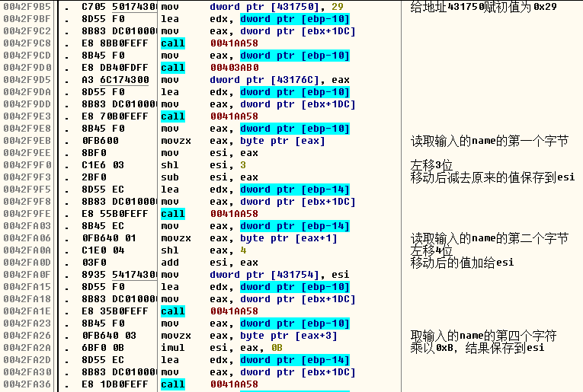Select address 0042F9F5
Screen dimensions: 583x392
point(27,190)
